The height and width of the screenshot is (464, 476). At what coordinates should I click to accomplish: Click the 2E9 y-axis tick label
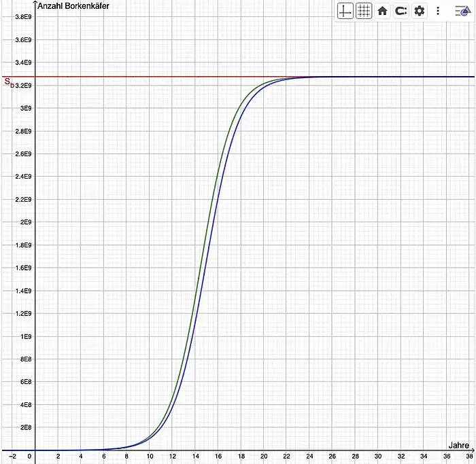point(27,222)
